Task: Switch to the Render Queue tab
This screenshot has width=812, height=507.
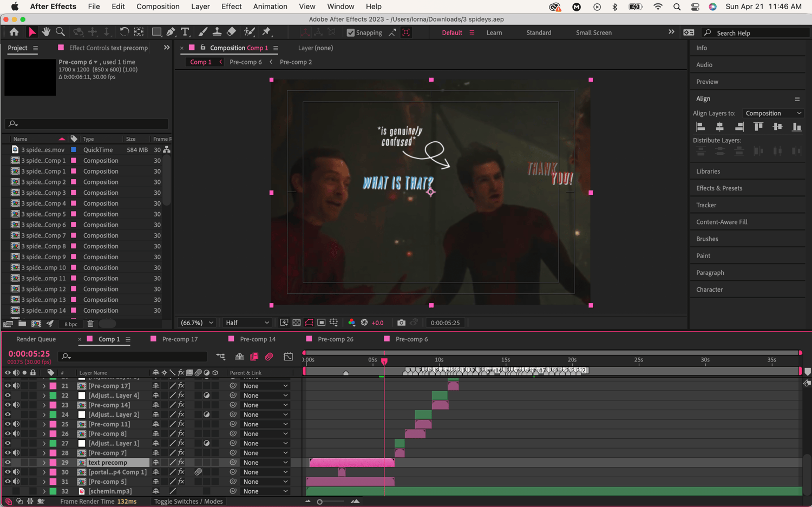Action: pos(36,339)
